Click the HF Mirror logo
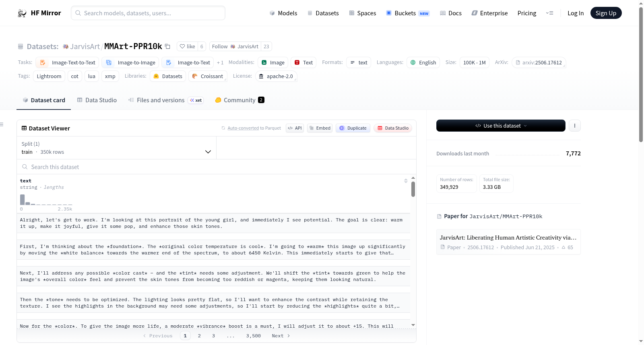This screenshot has height=345, width=644. click(x=39, y=13)
